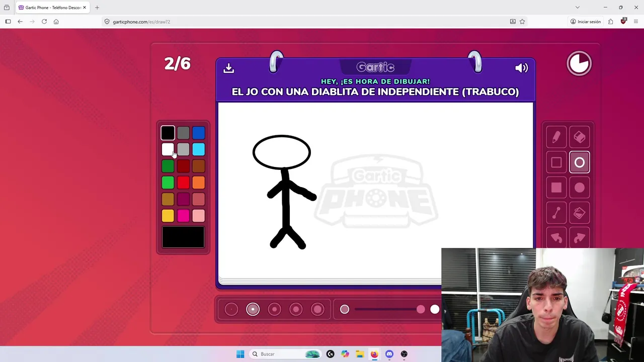Pick the cyan color swatch

[198, 149]
